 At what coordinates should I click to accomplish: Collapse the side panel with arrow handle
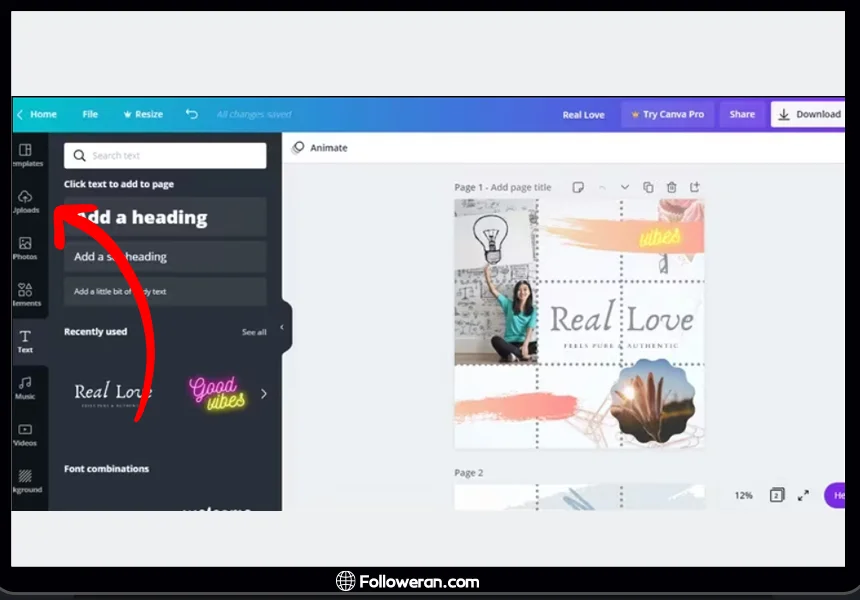(282, 327)
